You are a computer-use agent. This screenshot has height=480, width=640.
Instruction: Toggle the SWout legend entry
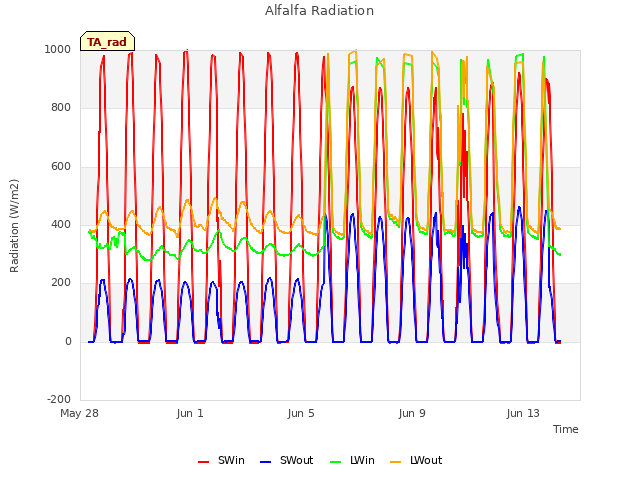pyautogui.click(x=287, y=460)
